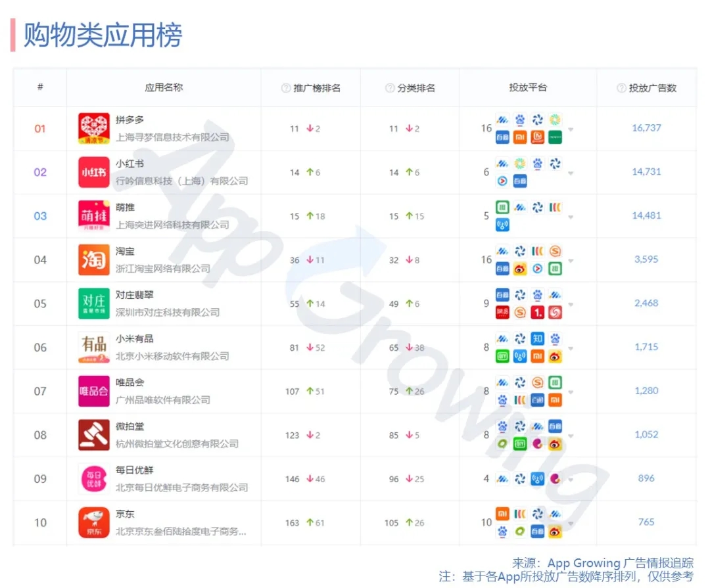Image resolution: width=710 pixels, height=588 pixels.
Task: Click the # rank column header
Action: [40, 87]
